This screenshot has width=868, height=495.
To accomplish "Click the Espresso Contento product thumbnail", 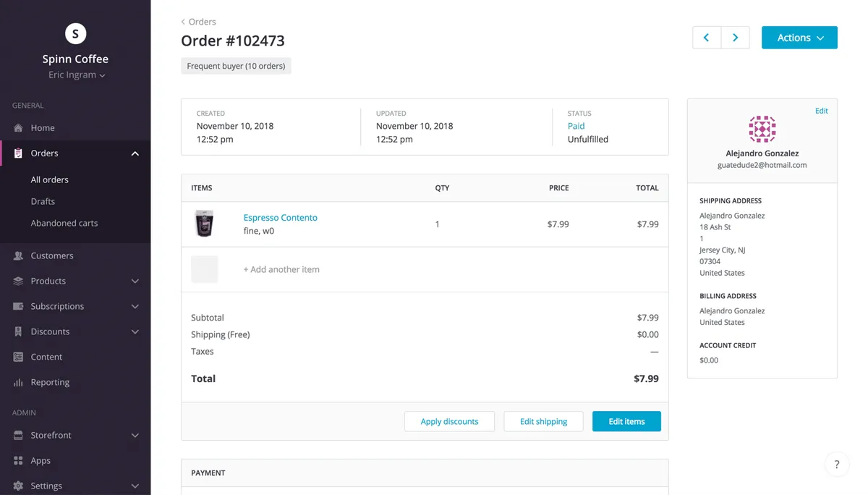I will tap(205, 224).
